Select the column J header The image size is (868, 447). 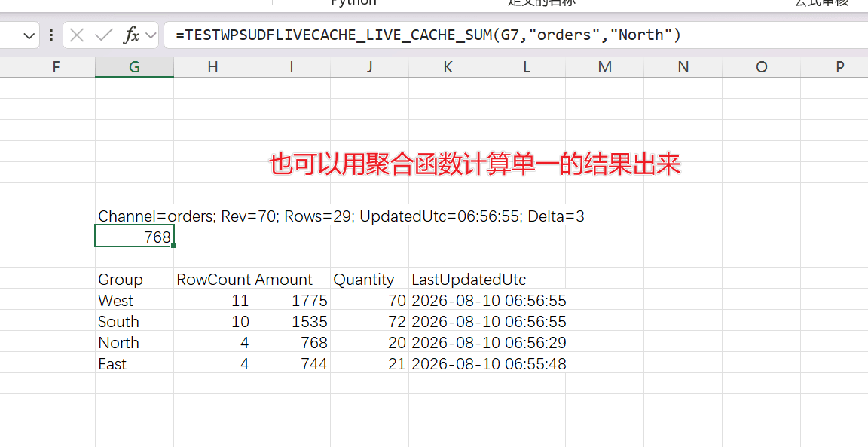(x=369, y=67)
